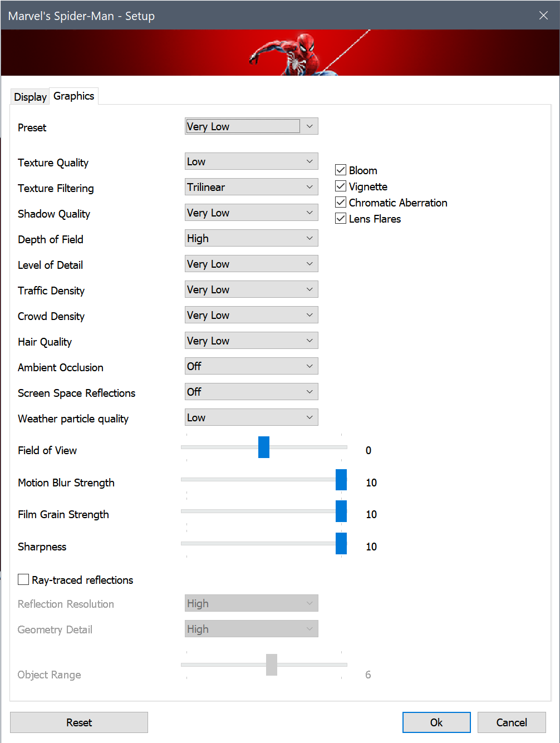
Task: Change the Shadow Quality dropdown
Action: 252,213
